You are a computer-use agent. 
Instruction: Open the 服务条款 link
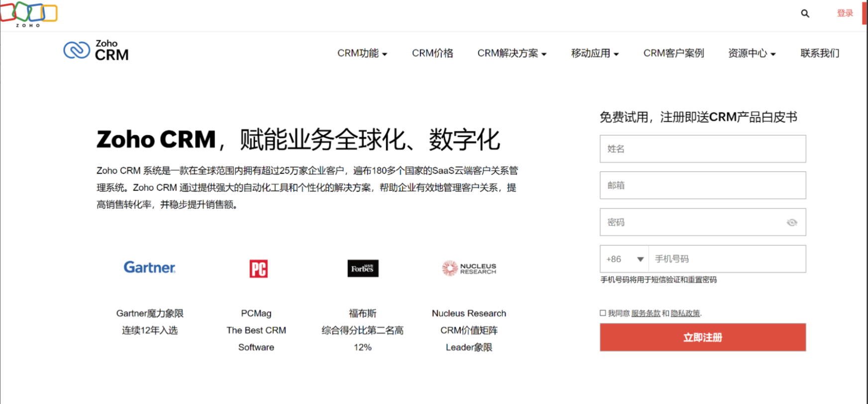pyautogui.click(x=646, y=313)
